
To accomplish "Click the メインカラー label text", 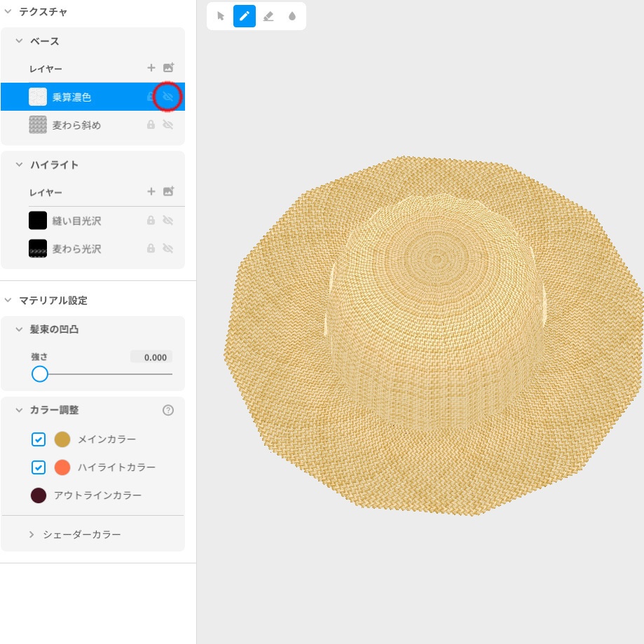I will pos(107,439).
